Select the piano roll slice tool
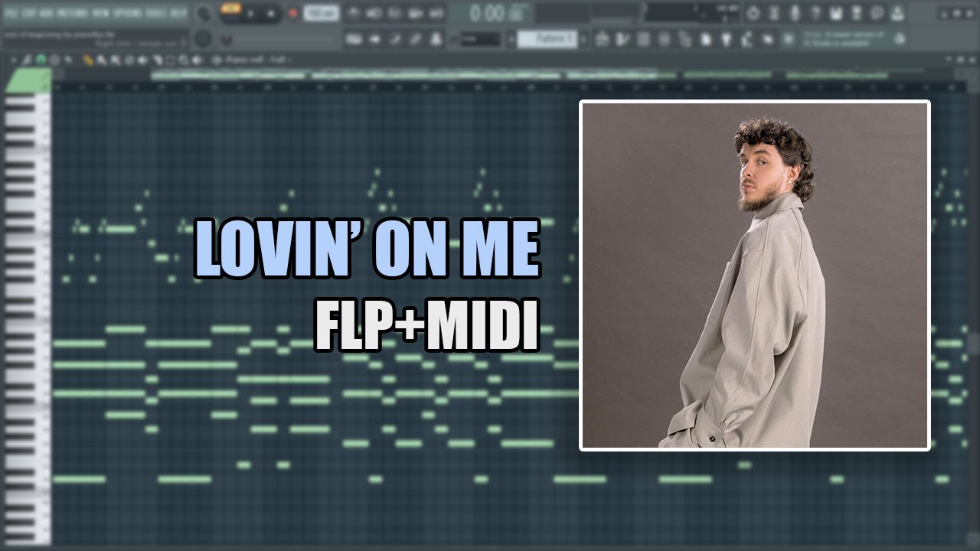 (157, 60)
